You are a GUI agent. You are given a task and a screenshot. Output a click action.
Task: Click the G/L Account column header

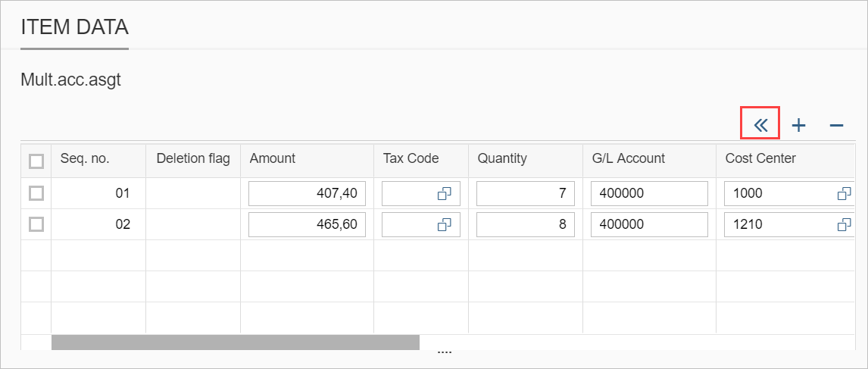pyautogui.click(x=628, y=158)
